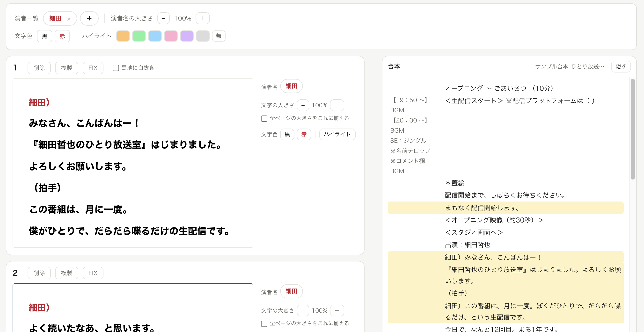The image size is (644, 332).
Task: Delete page 1 with the 削除 button
Action: (x=39, y=68)
